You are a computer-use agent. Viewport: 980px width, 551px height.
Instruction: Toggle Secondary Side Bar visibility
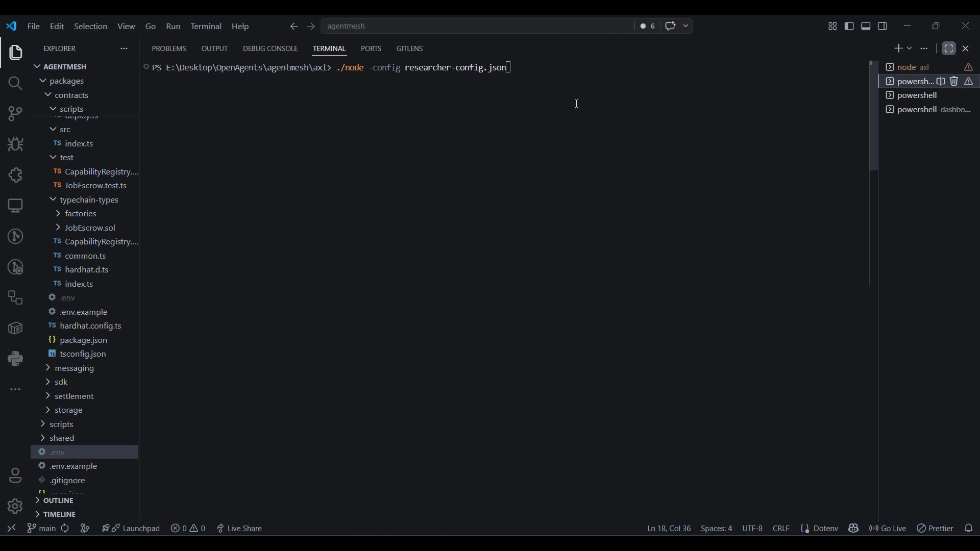[x=883, y=26]
